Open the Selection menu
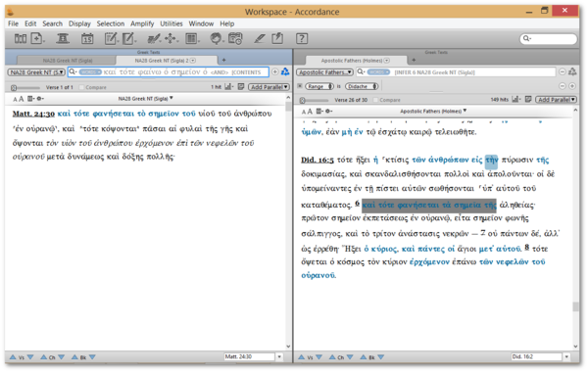This screenshot has width=588, height=372. pos(111,23)
